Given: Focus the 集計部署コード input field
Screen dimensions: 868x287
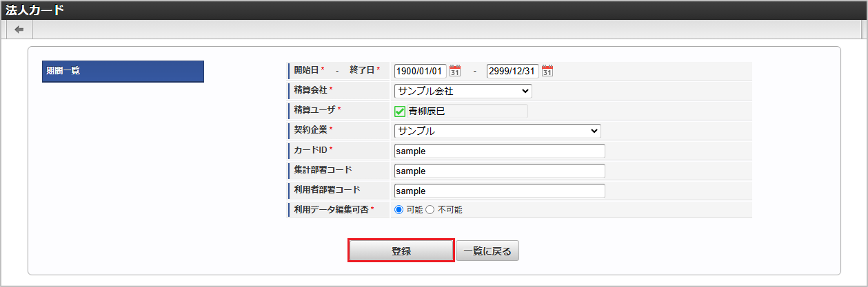Looking at the screenshot, I should point(500,171).
